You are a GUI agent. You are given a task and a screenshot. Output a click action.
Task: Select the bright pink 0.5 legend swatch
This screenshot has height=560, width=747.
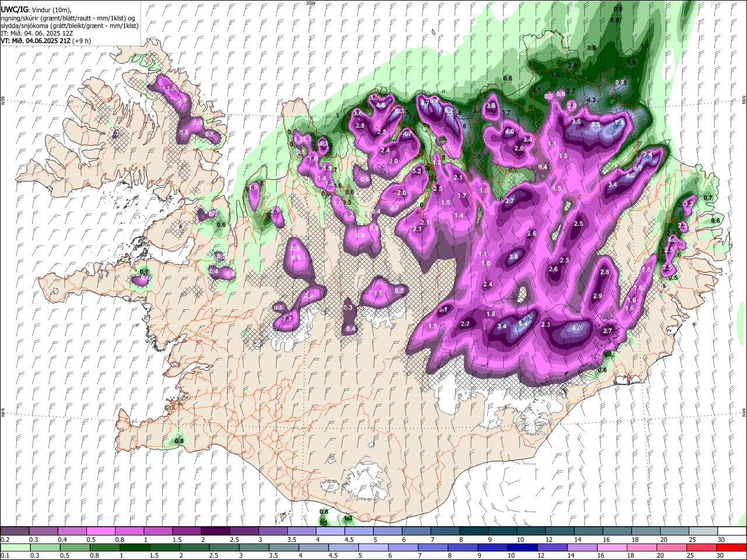pos(101,531)
